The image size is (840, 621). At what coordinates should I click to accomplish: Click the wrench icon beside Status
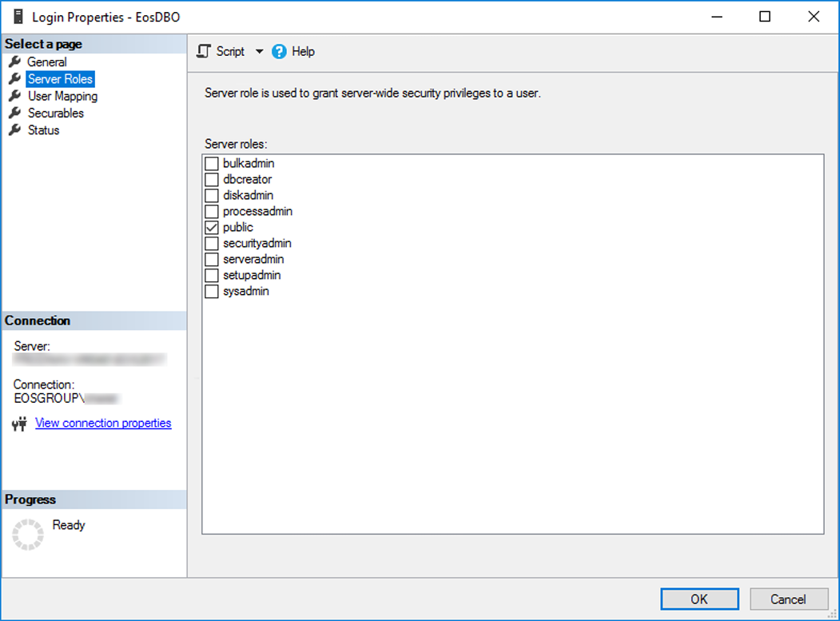tap(15, 129)
